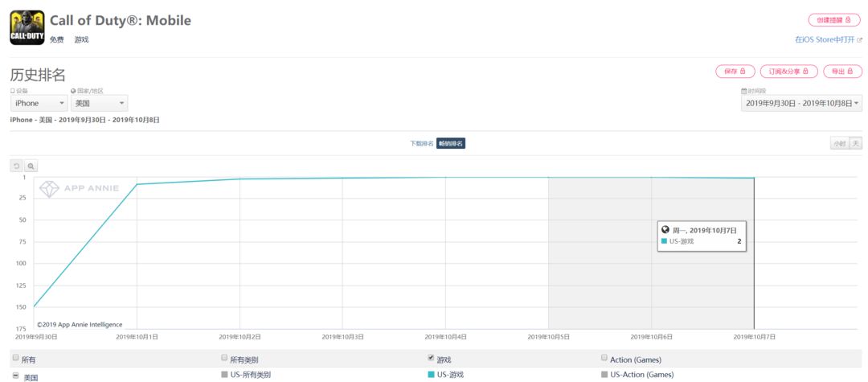Switch to the 下载排名 tab

click(422, 143)
